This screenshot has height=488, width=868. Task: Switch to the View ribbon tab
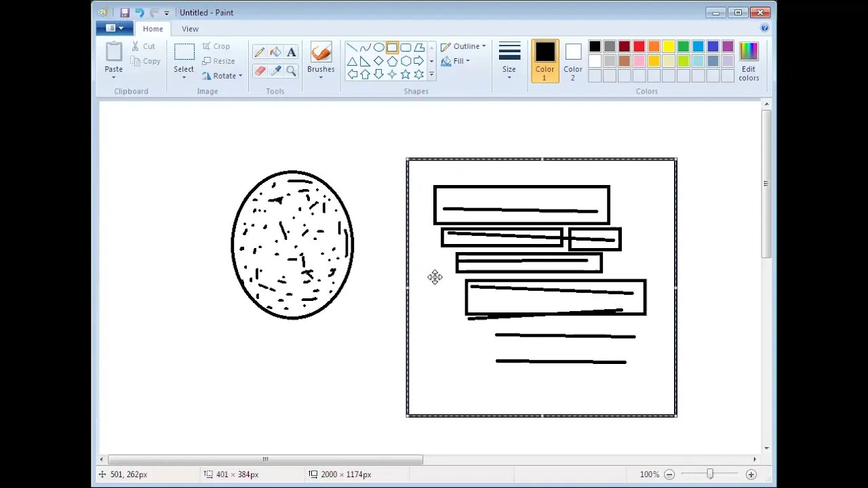point(190,28)
